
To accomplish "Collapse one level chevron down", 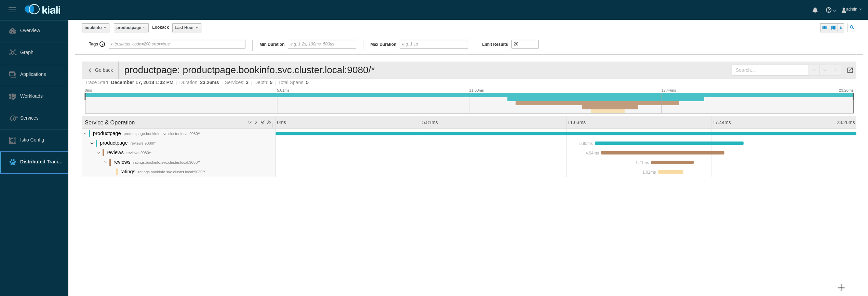I will [x=250, y=122].
